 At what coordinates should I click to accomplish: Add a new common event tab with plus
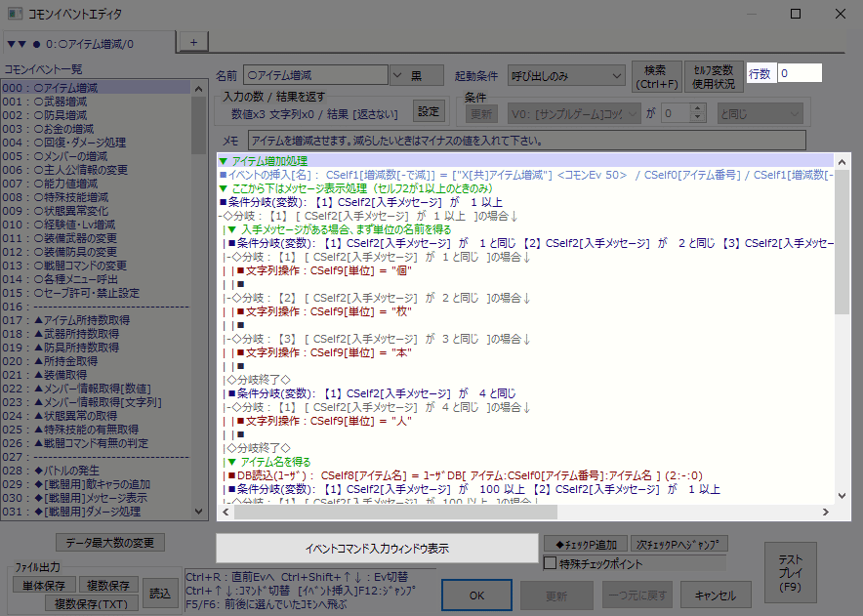[x=193, y=42]
